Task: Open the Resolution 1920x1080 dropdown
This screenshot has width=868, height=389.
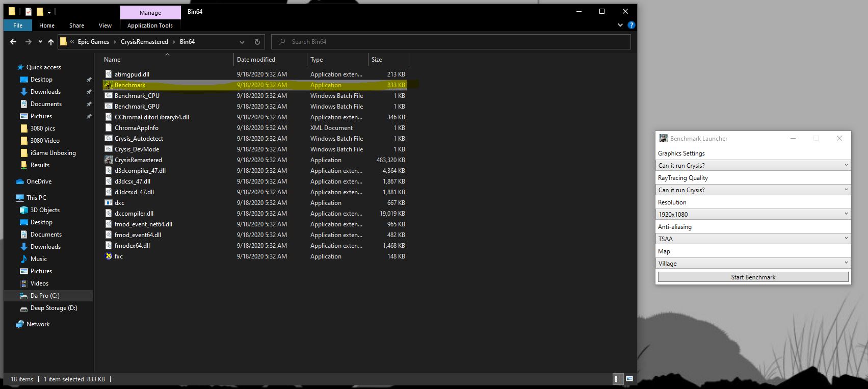Action: pos(753,214)
